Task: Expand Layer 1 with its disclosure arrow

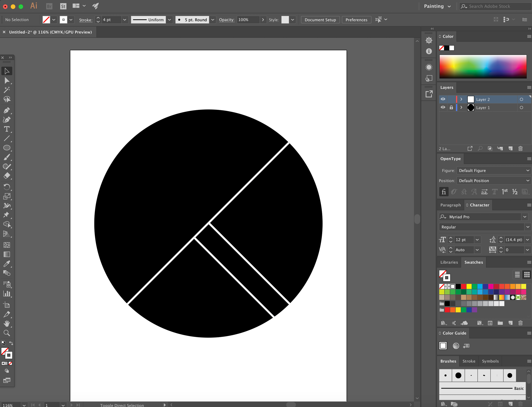Action: pos(461,107)
